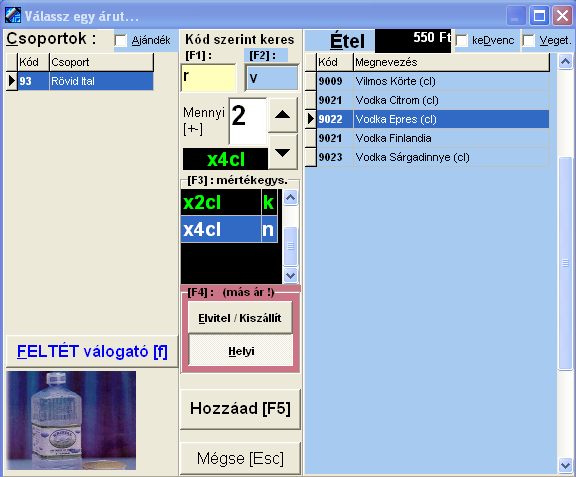Enable the keDvenc checkbox
This screenshot has width=576, height=477.
click(461, 40)
